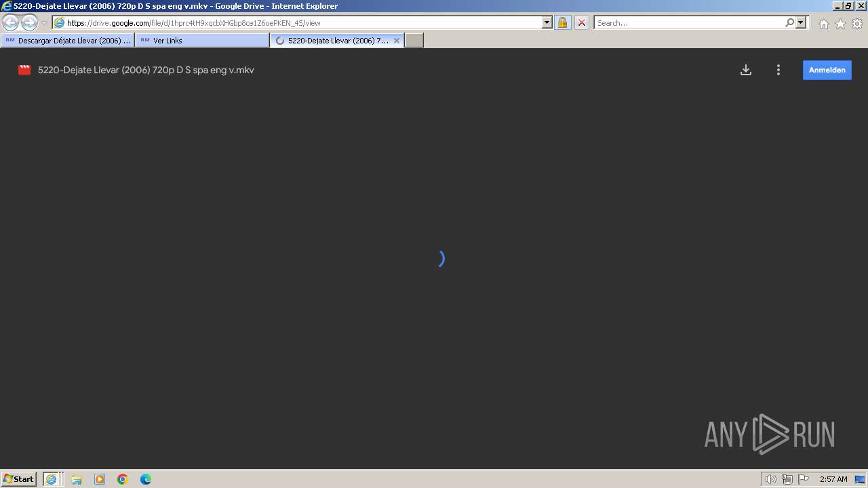Open the Action Center flag icon
This screenshot has width=868, height=488.
pos(804,479)
